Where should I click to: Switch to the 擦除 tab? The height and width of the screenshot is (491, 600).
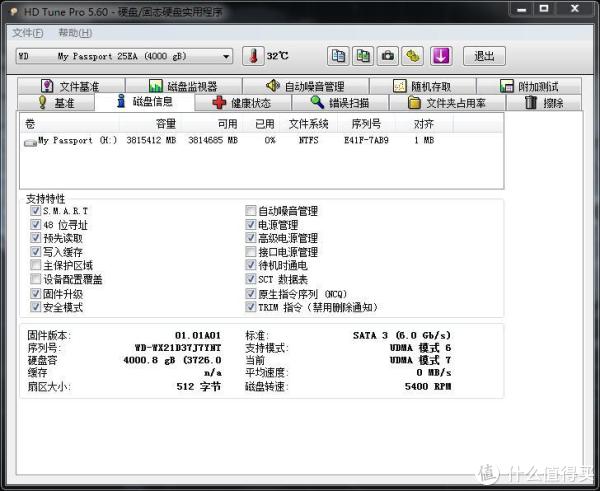click(544, 103)
